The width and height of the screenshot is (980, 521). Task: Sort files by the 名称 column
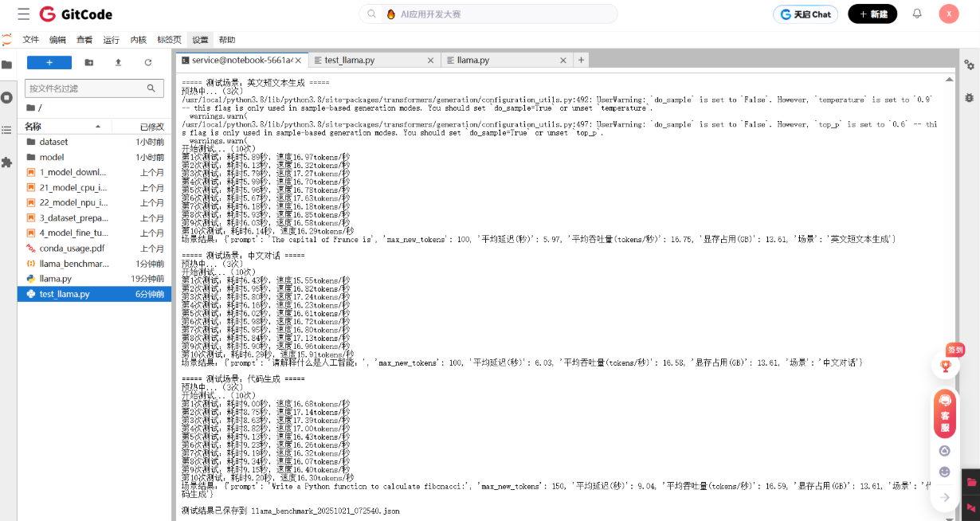click(33, 127)
